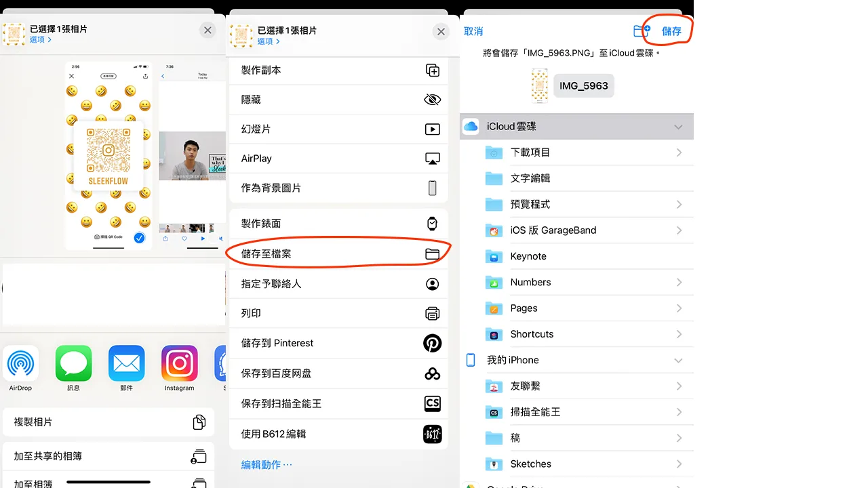Tap the phone icon beside 作為背景圖片

432,188
